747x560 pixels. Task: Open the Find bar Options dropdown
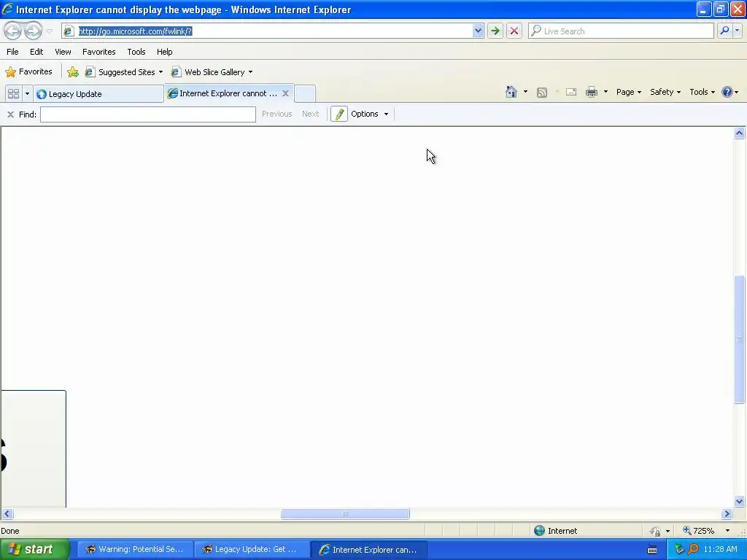(x=370, y=114)
